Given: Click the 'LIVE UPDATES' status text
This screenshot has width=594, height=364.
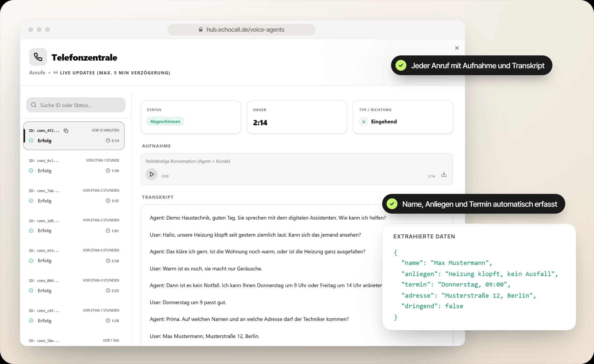Looking at the screenshot, I should (115, 73).
